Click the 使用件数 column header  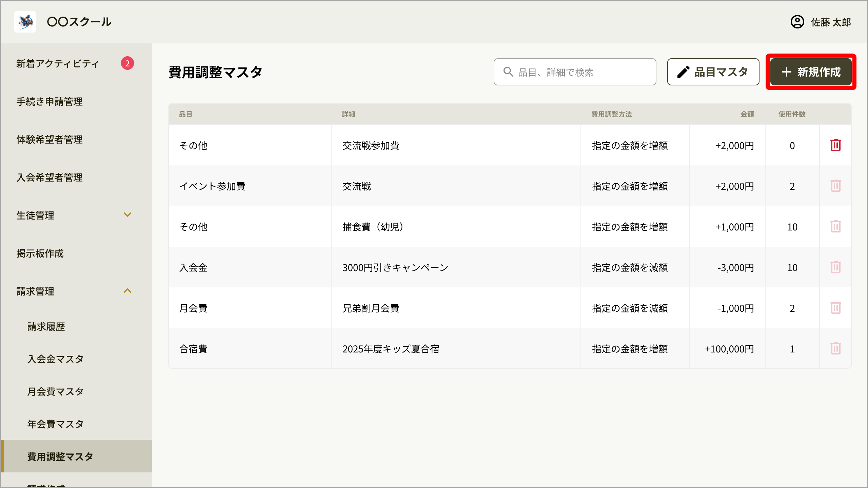tap(792, 114)
